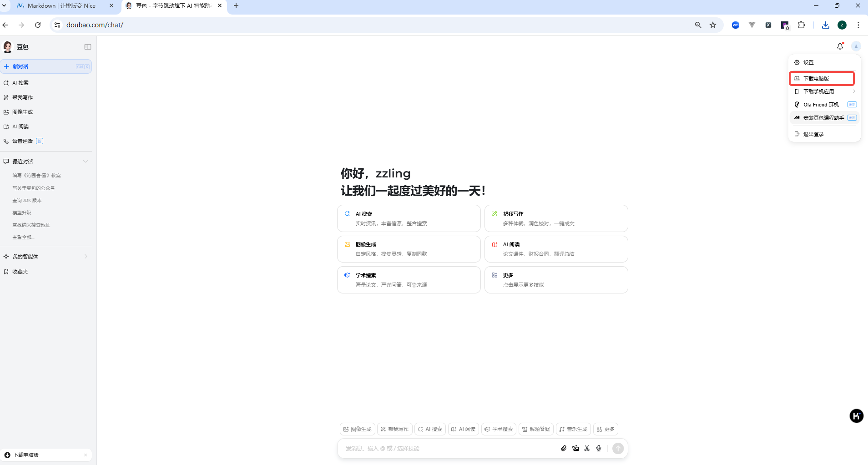Collapse the 最近对话 section chevron
This screenshot has width=868, height=465.
(86, 162)
